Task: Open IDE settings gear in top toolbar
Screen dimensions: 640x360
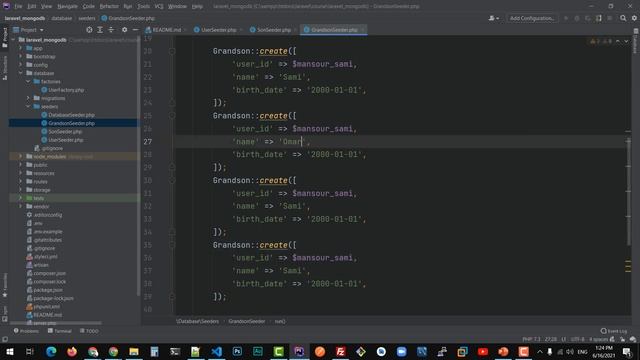Action: [634, 18]
